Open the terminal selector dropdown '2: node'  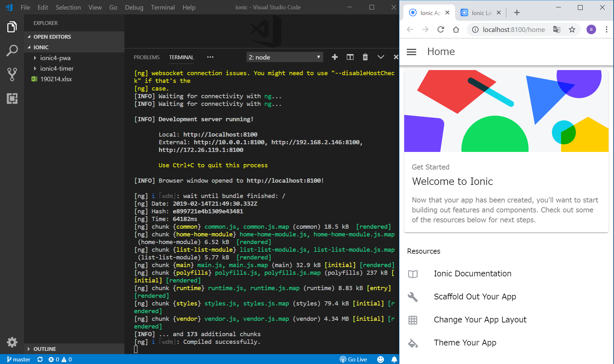coord(285,57)
